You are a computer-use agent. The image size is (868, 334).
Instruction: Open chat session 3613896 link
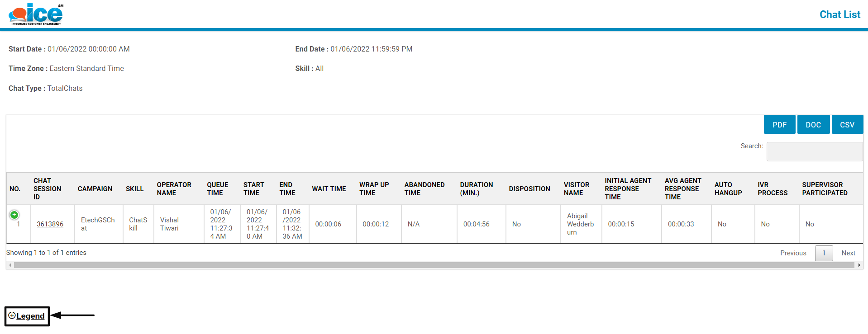(50, 224)
